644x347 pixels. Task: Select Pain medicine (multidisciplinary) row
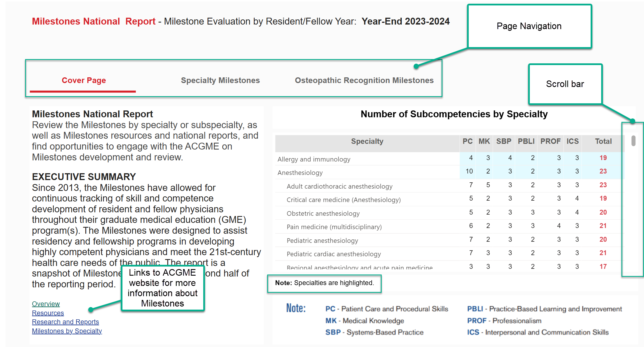click(450, 226)
